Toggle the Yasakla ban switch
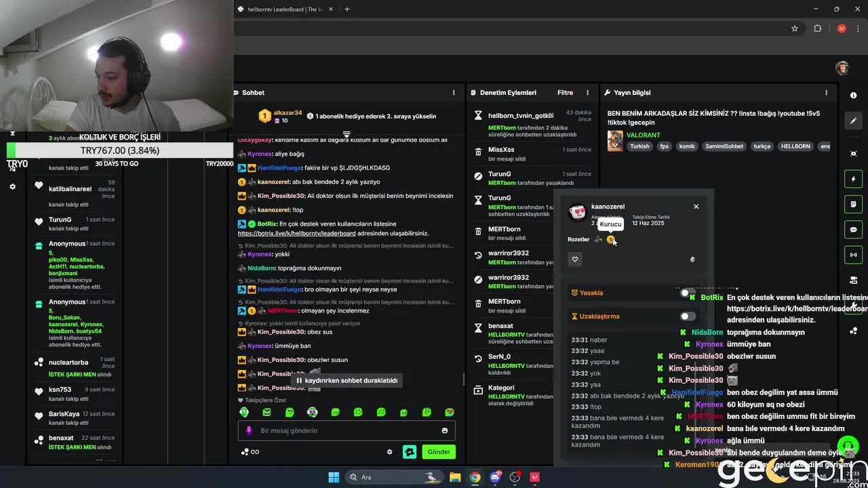This screenshot has height=488, width=868. (688, 293)
